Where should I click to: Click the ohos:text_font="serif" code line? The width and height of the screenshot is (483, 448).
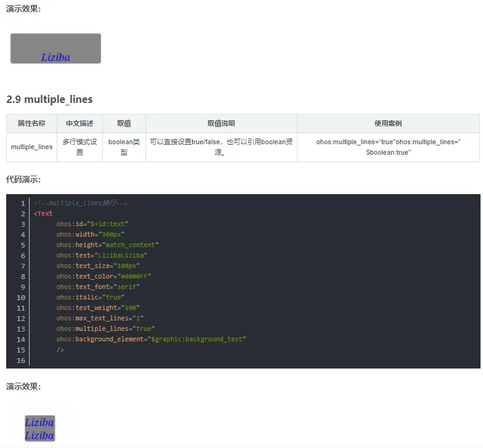[98, 287]
